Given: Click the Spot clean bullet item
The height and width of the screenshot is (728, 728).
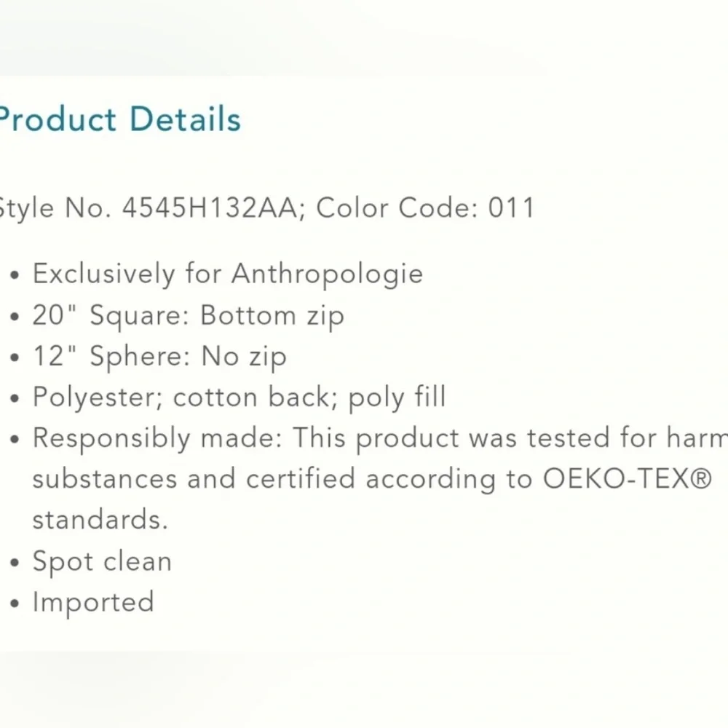Looking at the screenshot, I should 102,561.
